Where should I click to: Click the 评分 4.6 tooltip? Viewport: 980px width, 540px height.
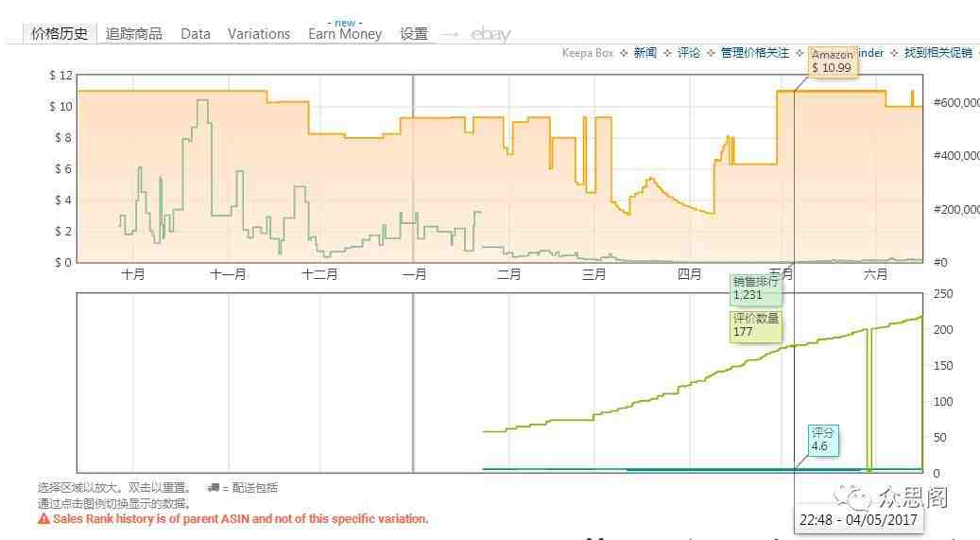(822, 440)
